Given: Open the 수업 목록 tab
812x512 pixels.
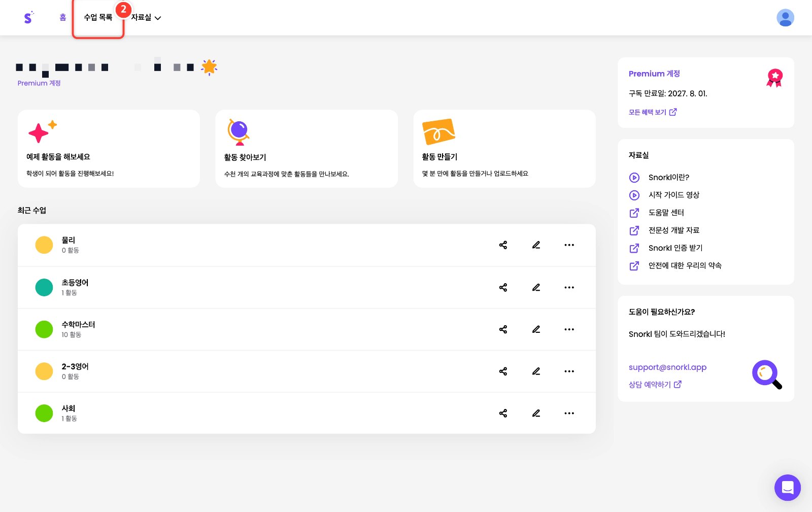Looking at the screenshot, I should pos(98,18).
